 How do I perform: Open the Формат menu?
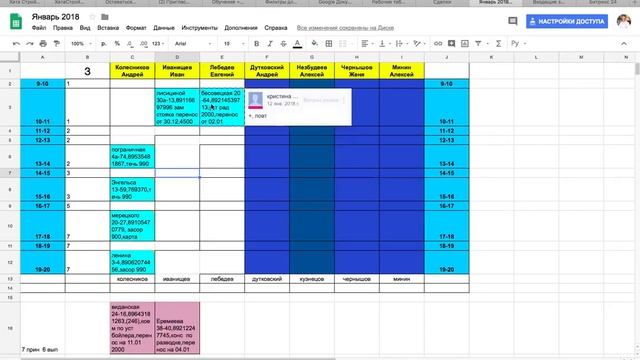tap(136, 28)
